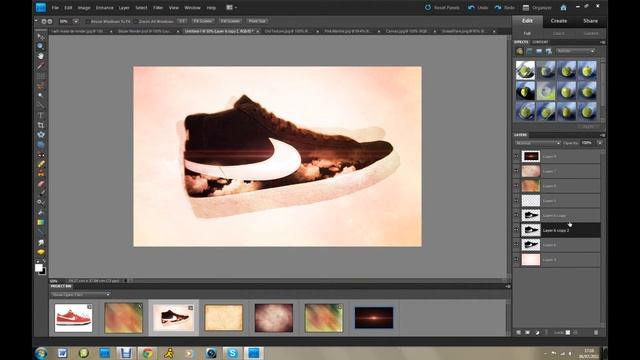Viewport: 640px width, 360px height.
Task: Select the Rectangular Marquee tool
Action: click(40, 76)
